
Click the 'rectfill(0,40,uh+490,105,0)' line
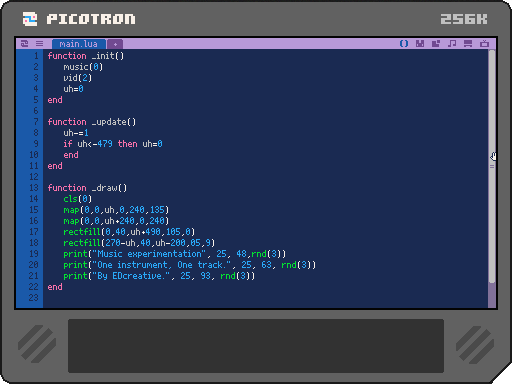pyautogui.click(x=129, y=232)
